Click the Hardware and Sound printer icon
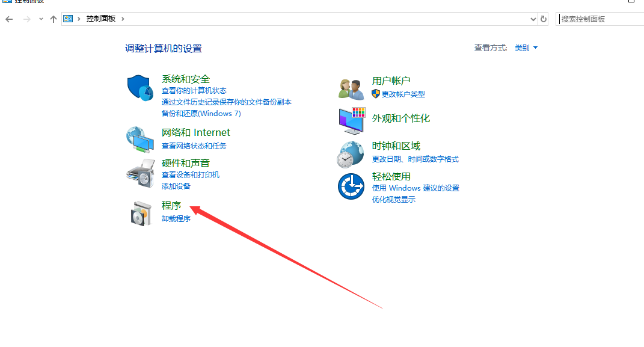644x347 pixels. [140, 173]
